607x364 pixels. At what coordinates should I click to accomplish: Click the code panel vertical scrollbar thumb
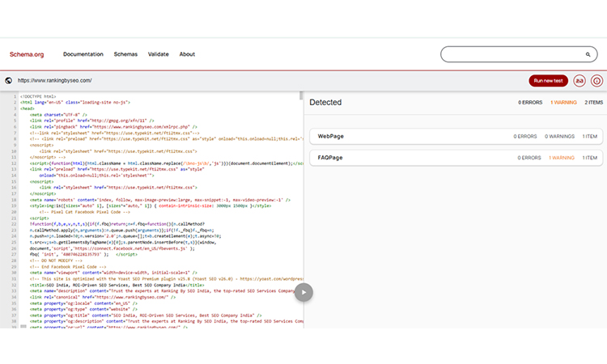(301, 95)
